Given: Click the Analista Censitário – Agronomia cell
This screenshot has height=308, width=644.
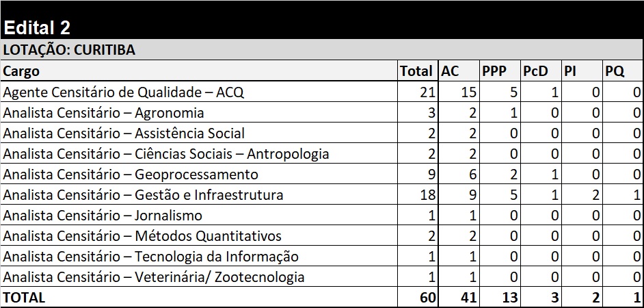Looking at the screenshot, I should pos(199,112).
